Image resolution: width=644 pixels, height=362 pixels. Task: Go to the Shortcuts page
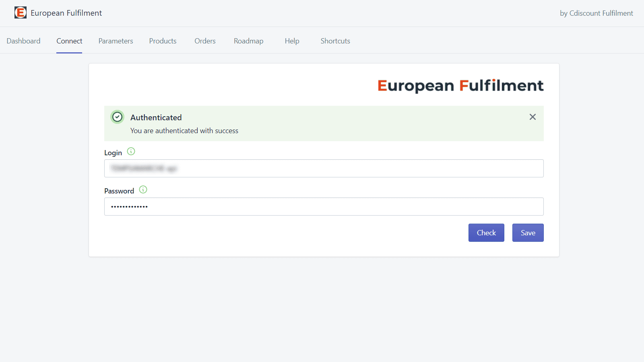(x=335, y=41)
